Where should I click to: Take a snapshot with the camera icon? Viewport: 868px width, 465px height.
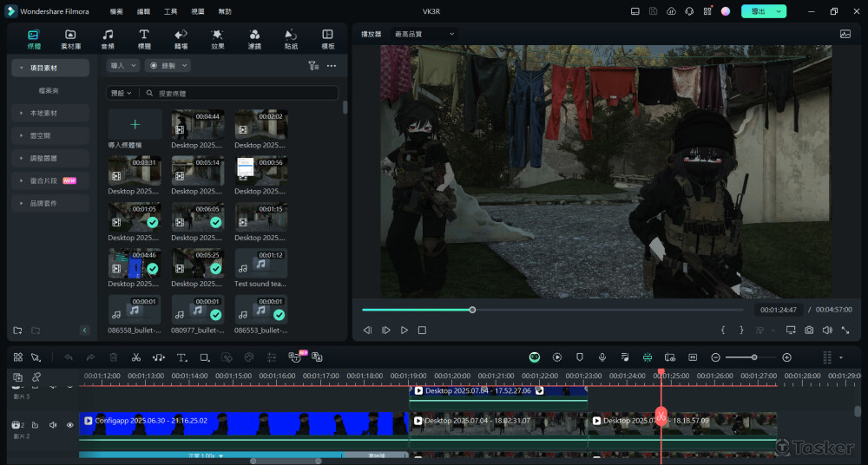809,330
